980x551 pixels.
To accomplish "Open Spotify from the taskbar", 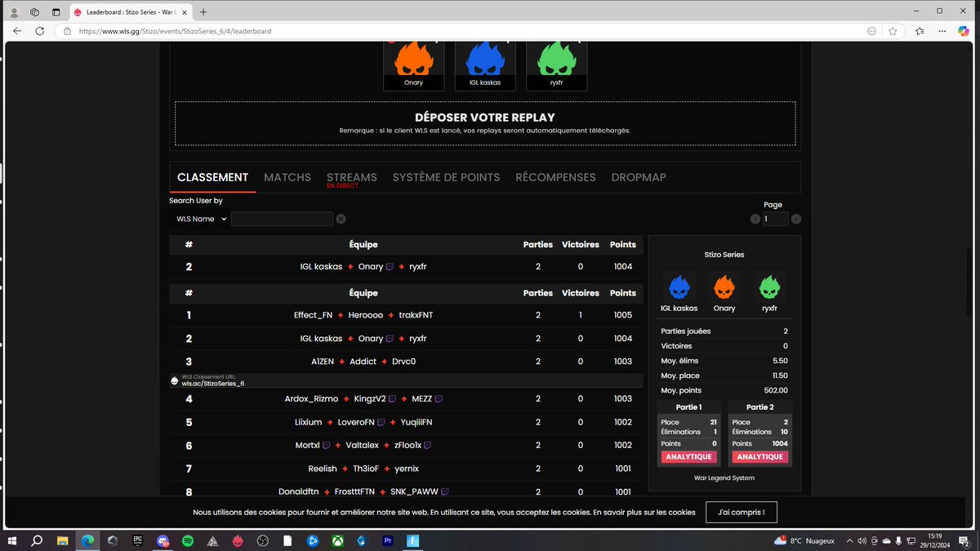I will 187,540.
